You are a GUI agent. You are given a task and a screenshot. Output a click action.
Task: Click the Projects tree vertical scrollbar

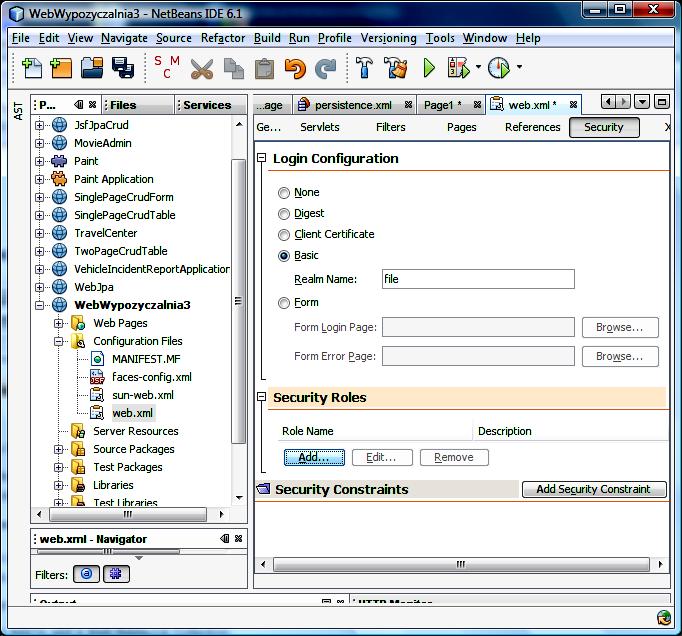coord(238,301)
